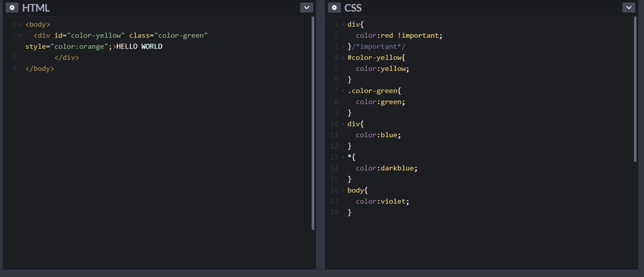
Task: Click the HTML editor vertical scrollbar
Action: (313, 123)
